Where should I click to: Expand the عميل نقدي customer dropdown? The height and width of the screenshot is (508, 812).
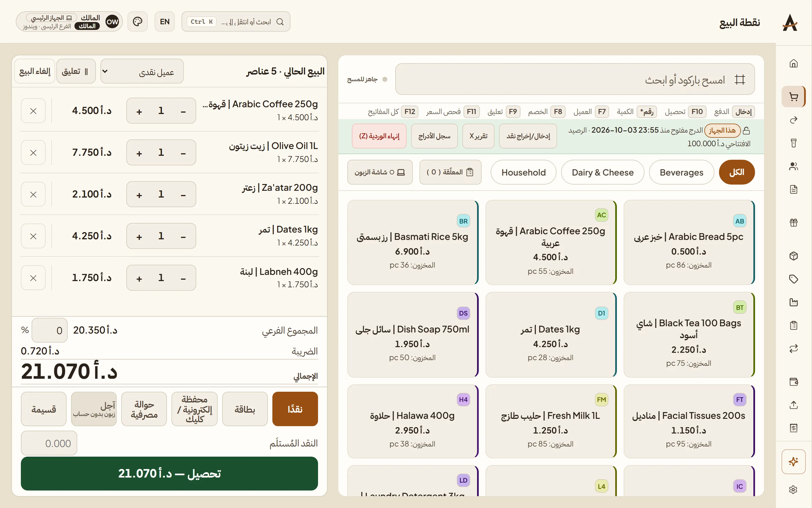coord(142,72)
